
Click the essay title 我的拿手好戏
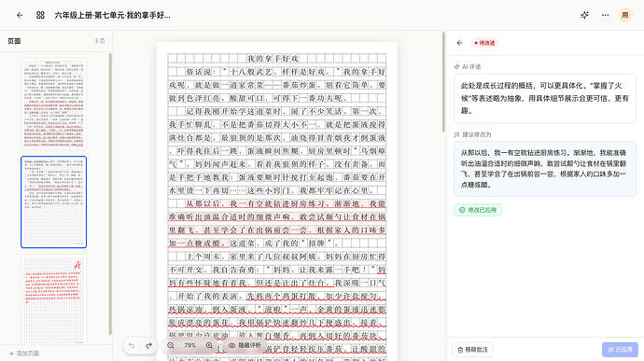pyautogui.click(x=273, y=59)
